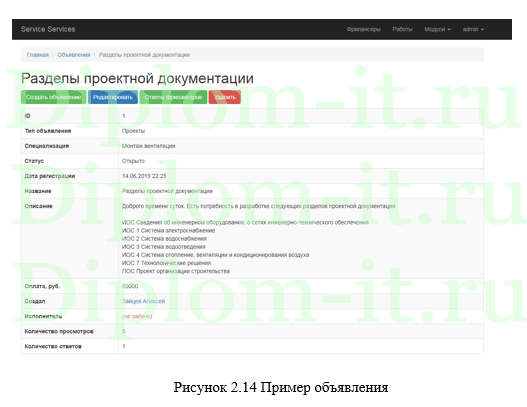Click the caption Рисунок 2.14 Пример объявления
Image resolution: width=527 pixels, height=407 pixels.
(x=281, y=388)
